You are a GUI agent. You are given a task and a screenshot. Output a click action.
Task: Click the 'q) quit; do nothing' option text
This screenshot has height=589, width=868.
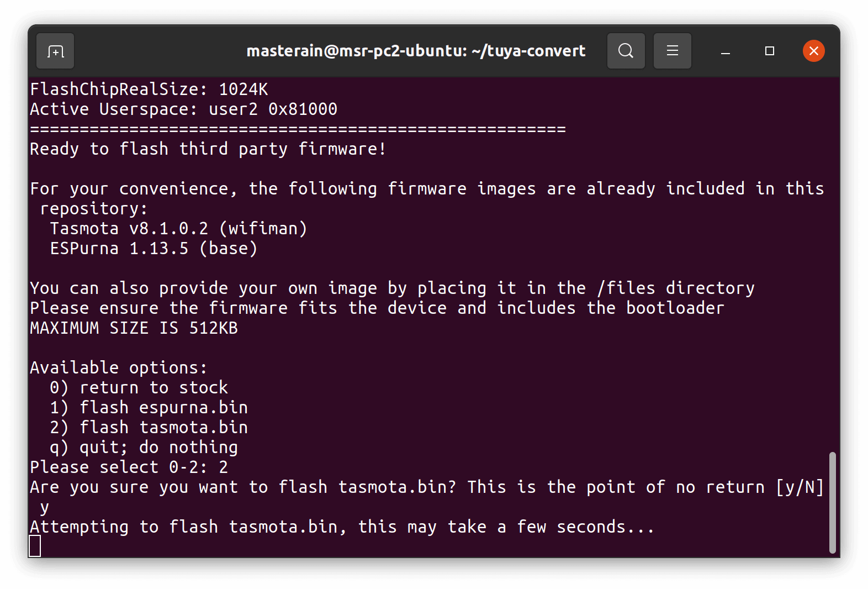(x=144, y=448)
